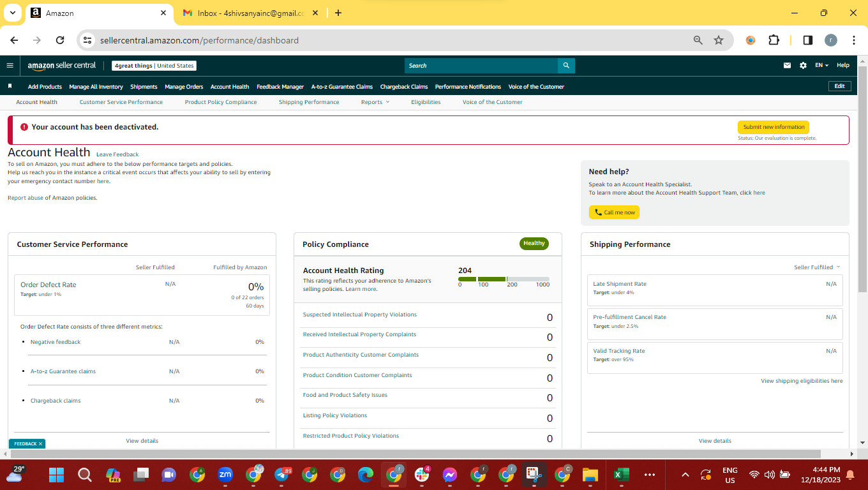Click the teal search magnifier button
868x490 pixels.
pyautogui.click(x=566, y=65)
